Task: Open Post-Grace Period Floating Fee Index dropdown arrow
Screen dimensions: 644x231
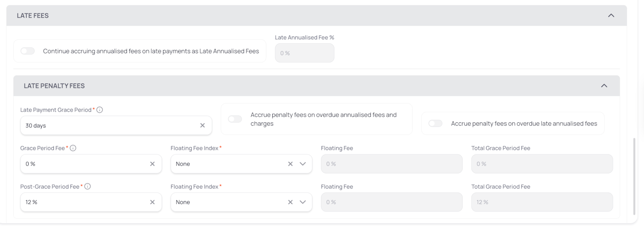Action: tap(302, 202)
